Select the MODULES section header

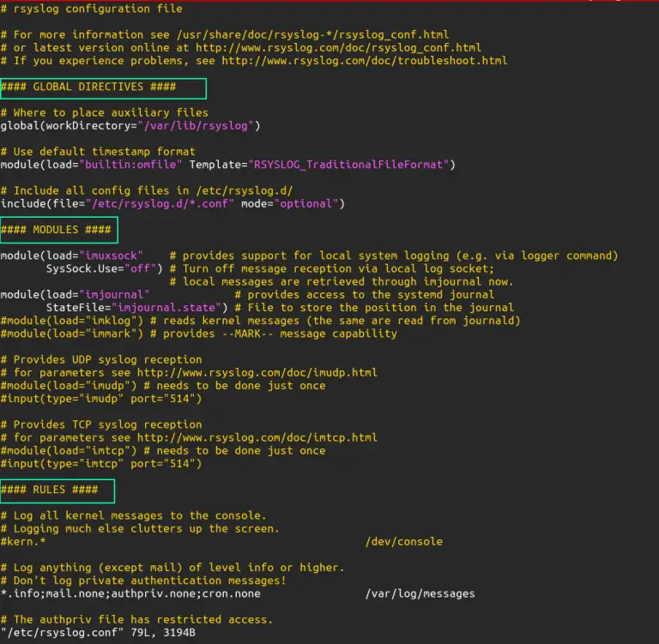tap(59, 230)
